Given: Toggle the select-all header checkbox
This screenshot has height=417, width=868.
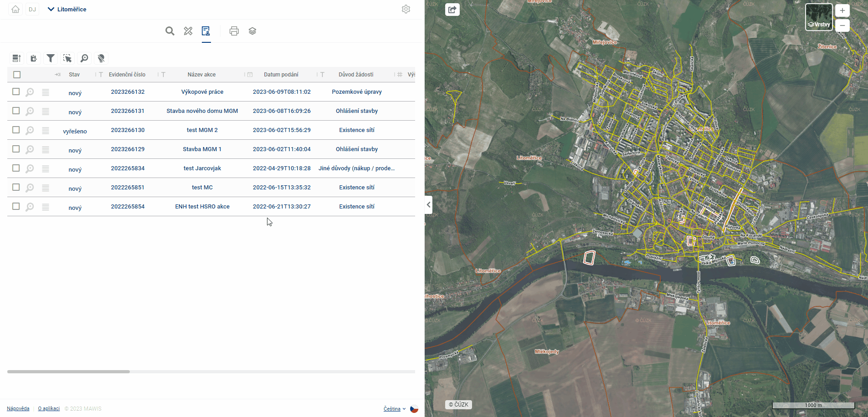Looking at the screenshot, I should click(17, 75).
